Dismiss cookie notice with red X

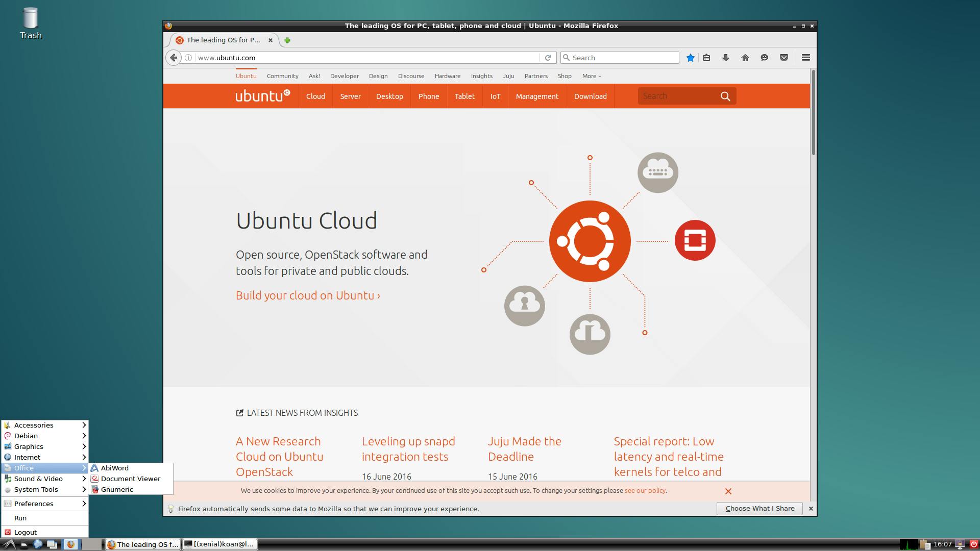(x=728, y=491)
